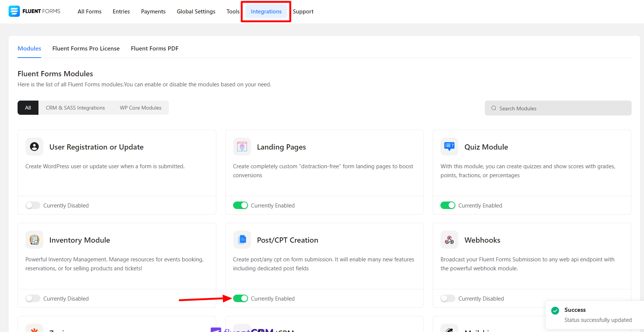Click the Quiz Module icon
The image size is (644, 332).
[x=449, y=147]
